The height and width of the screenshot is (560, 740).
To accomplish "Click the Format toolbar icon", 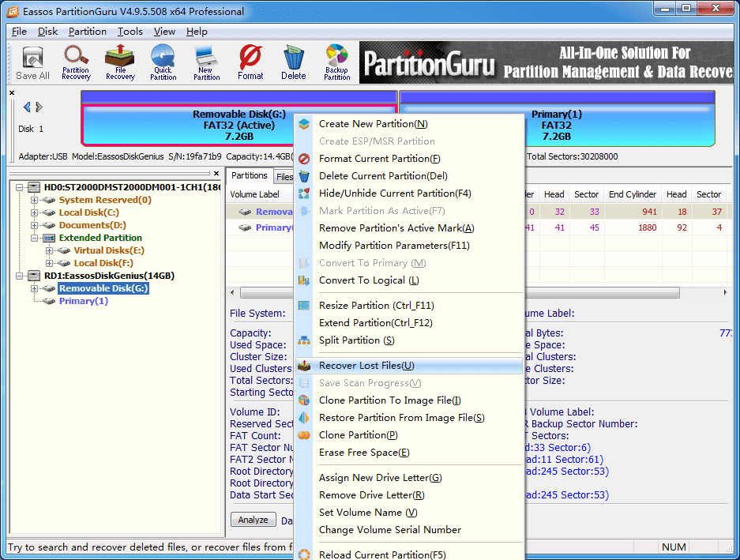I will (x=250, y=63).
